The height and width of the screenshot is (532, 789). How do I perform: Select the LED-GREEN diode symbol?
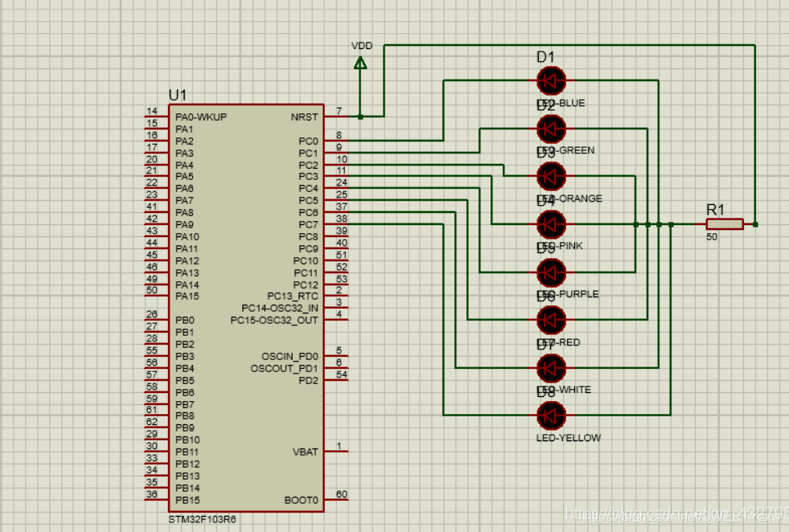pyautogui.click(x=551, y=129)
